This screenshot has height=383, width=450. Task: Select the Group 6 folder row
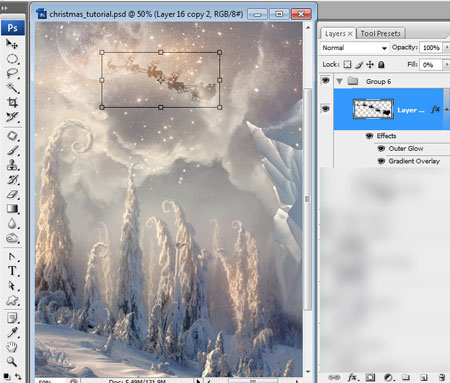pos(392,81)
